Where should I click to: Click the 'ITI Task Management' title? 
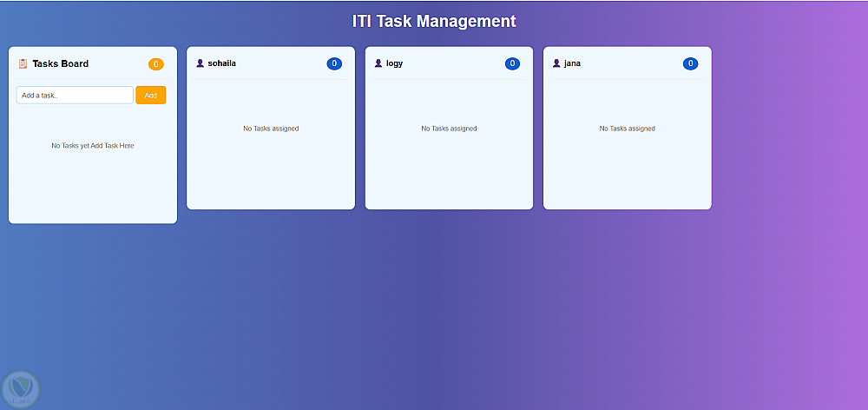click(x=434, y=22)
